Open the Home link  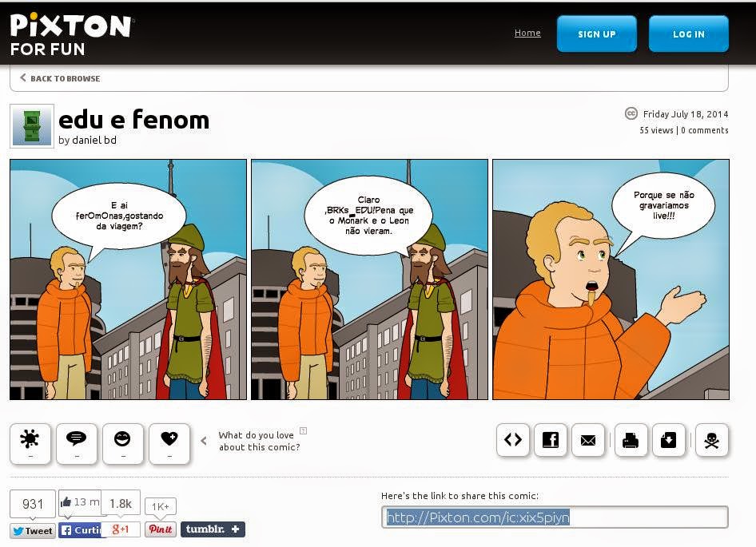pyautogui.click(x=527, y=33)
